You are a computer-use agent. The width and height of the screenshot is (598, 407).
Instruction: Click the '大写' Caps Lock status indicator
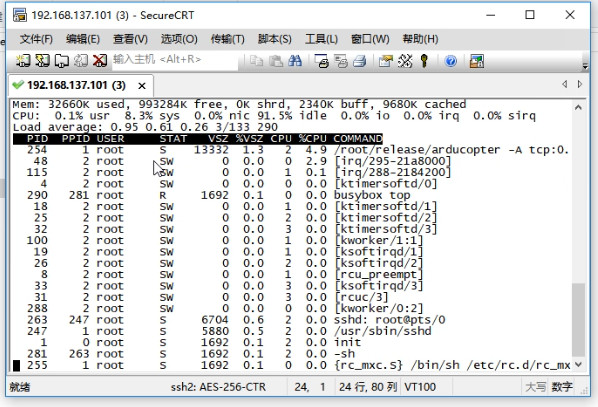pyautogui.click(x=535, y=387)
